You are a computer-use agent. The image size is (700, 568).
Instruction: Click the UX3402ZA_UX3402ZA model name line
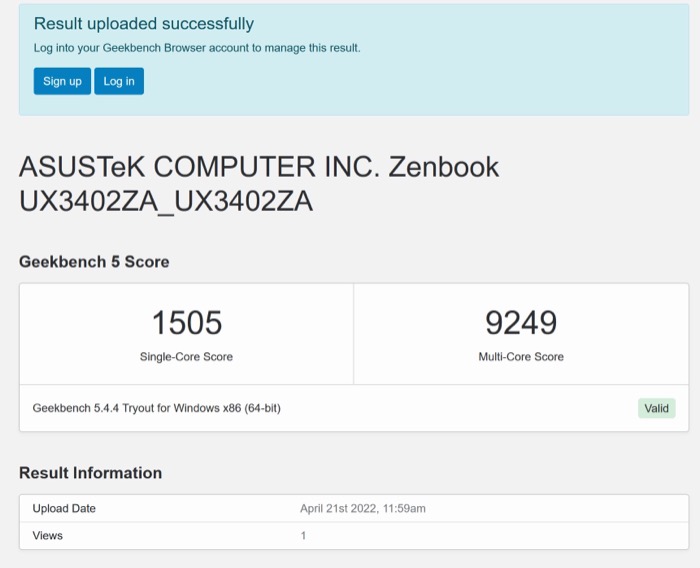pyautogui.click(x=166, y=201)
